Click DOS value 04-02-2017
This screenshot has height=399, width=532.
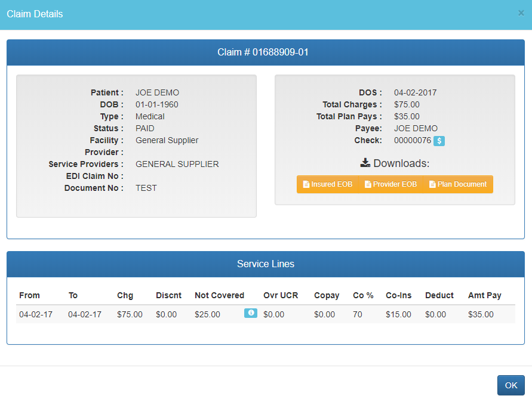click(x=416, y=92)
